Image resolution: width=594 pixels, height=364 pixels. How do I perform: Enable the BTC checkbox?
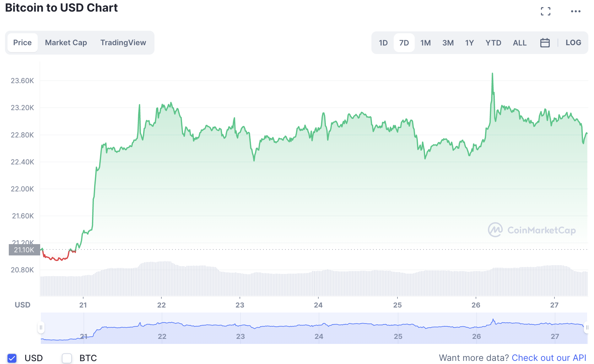click(x=67, y=358)
